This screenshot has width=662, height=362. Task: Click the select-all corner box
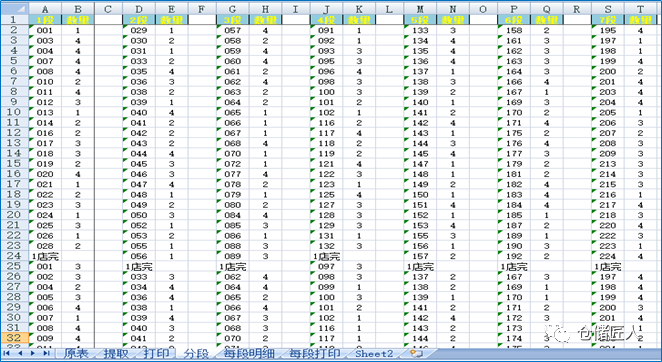pyautogui.click(x=14, y=9)
